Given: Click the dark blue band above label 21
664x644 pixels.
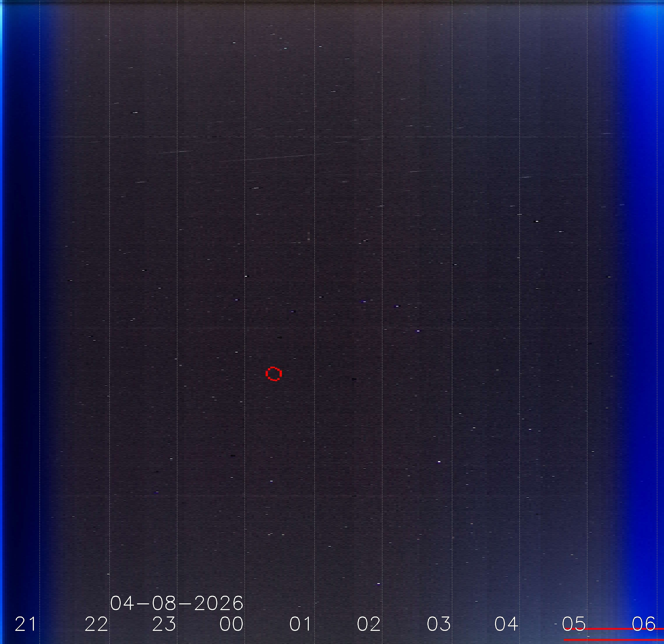Looking at the screenshot, I should click(x=20, y=305).
